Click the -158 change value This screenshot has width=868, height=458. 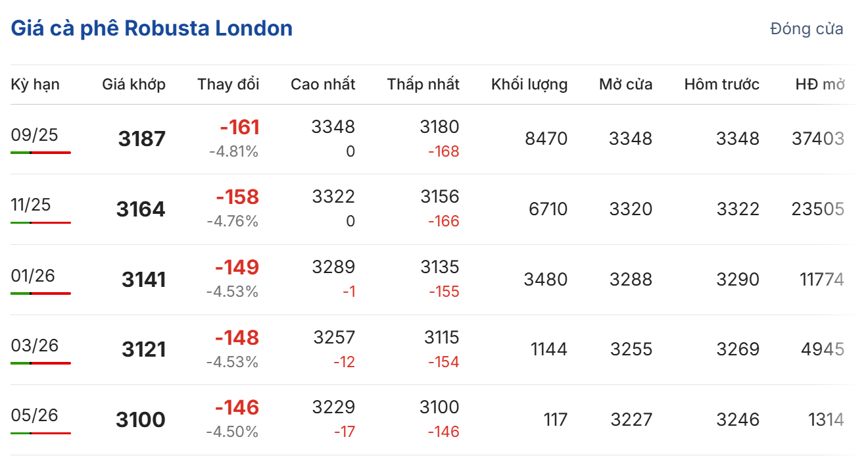(x=237, y=197)
